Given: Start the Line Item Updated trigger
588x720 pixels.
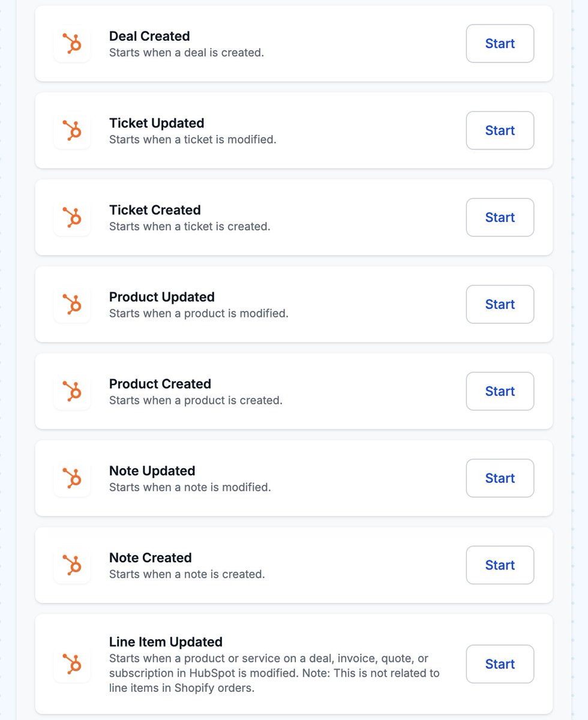Looking at the screenshot, I should [x=500, y=664].
